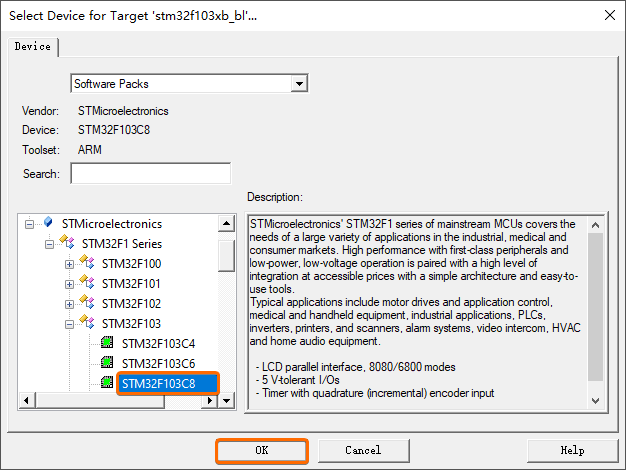Focus the Search input field

151,173
